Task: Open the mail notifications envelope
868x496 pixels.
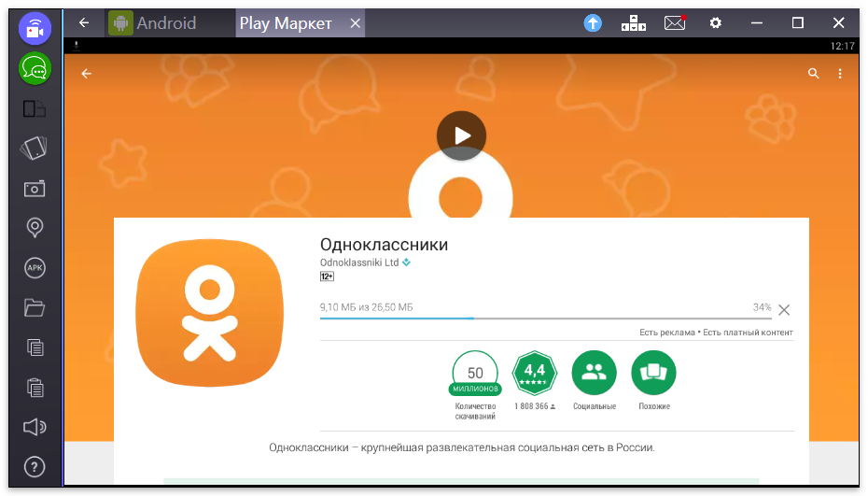Action: pos(674,22)
